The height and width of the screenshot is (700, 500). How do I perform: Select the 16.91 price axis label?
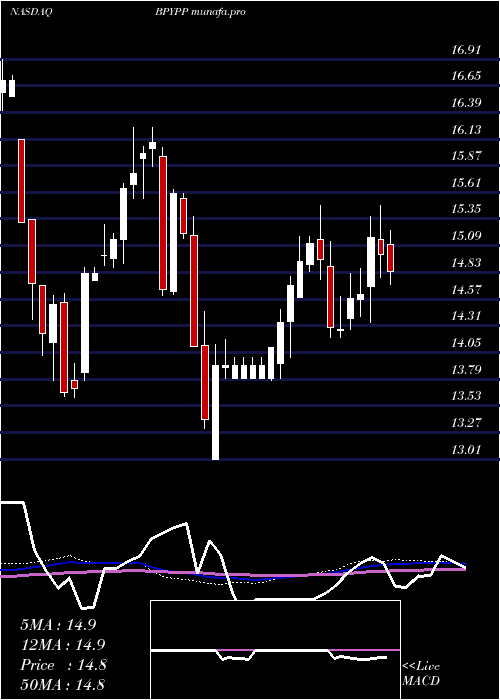click(466, 50)
